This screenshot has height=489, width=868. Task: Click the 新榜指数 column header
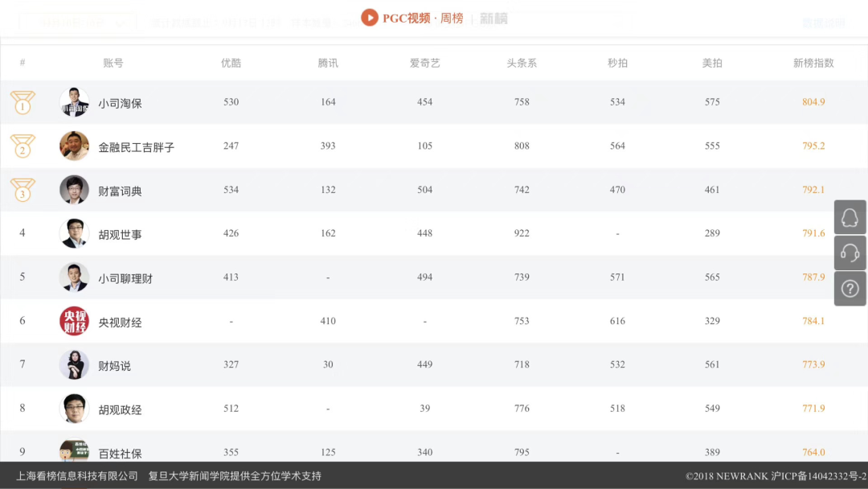(x=813, y=63)
